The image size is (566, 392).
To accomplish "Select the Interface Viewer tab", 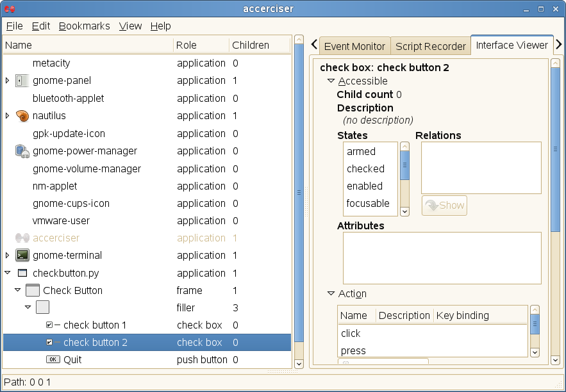I will click(x=512, y=45).
